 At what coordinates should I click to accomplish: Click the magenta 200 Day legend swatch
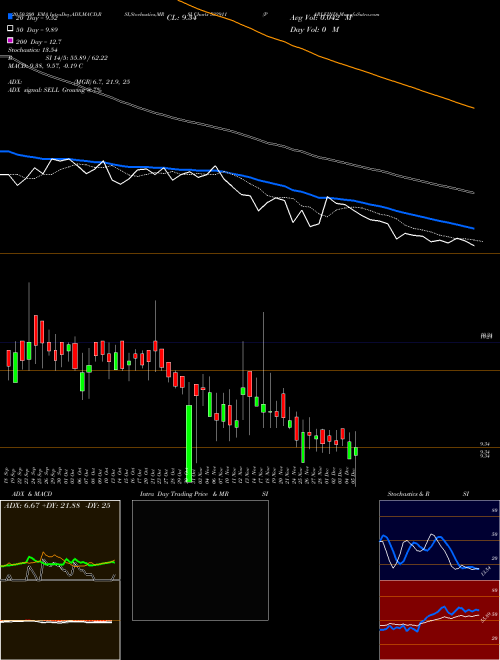tap(10, 41)
